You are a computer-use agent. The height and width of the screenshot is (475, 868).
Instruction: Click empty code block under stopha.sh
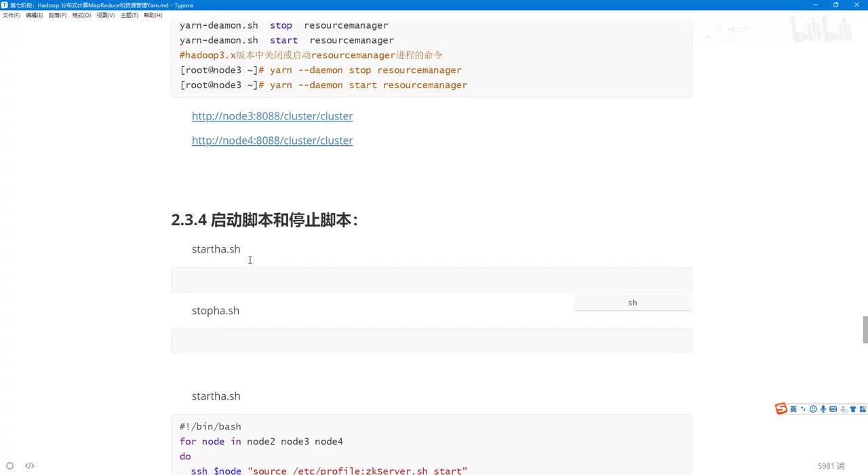click(431, 341)
